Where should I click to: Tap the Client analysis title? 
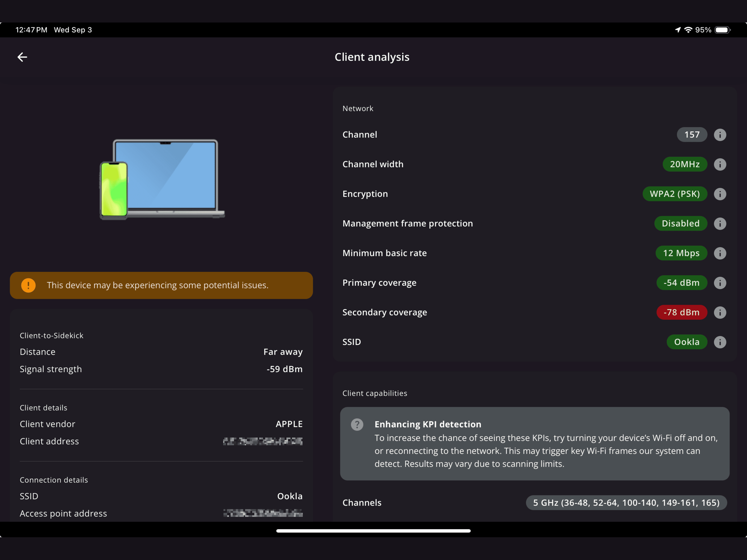point(372,57)
